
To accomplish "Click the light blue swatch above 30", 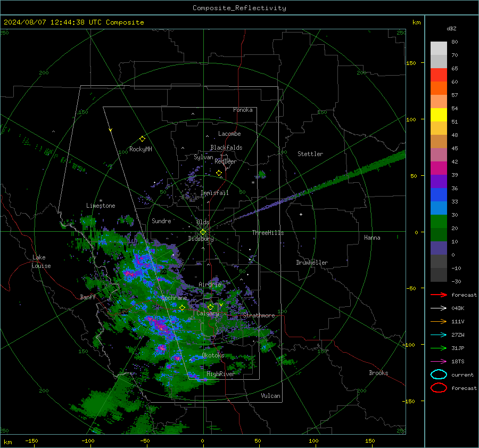I will 439,208.
